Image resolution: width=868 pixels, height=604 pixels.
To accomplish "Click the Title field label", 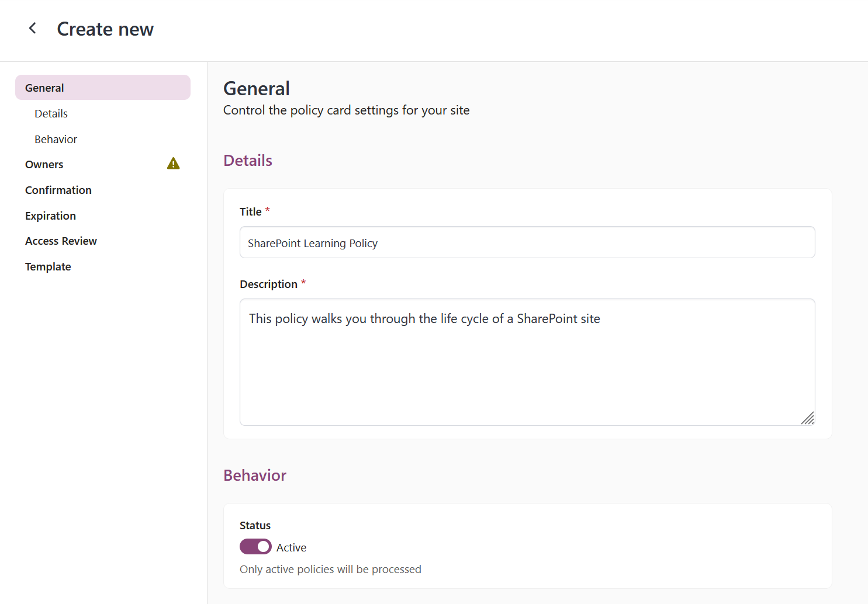I will pos(250,211).
